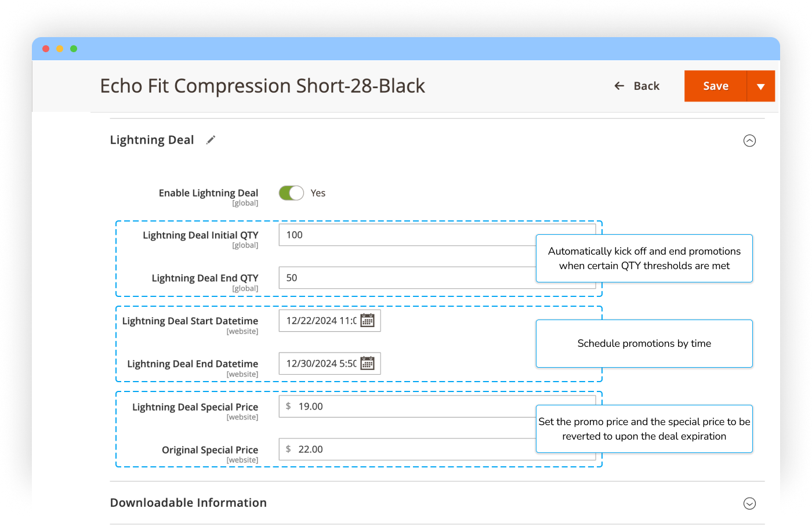Click the back arrow icon in the header

pyautogui.click(x=619, y=86)
